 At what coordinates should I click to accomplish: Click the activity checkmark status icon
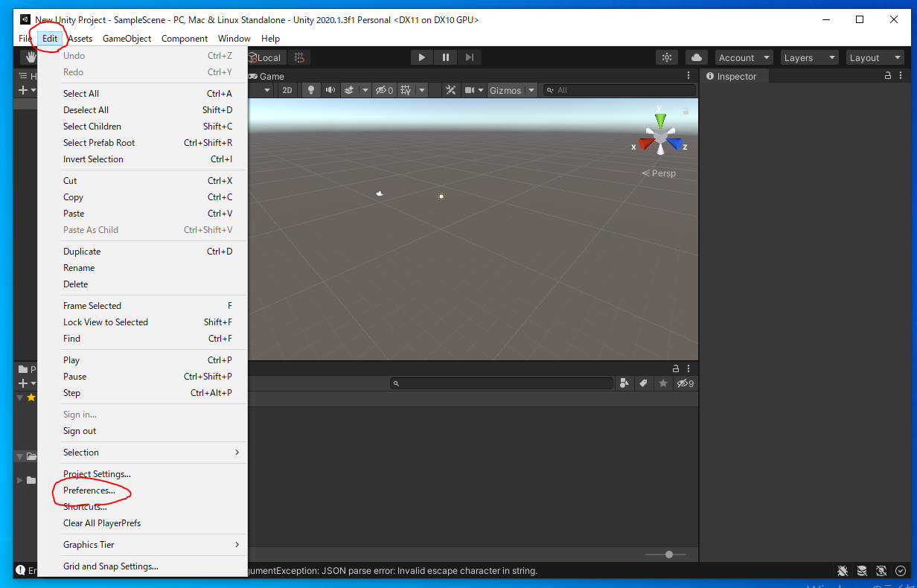coord(900,571)
